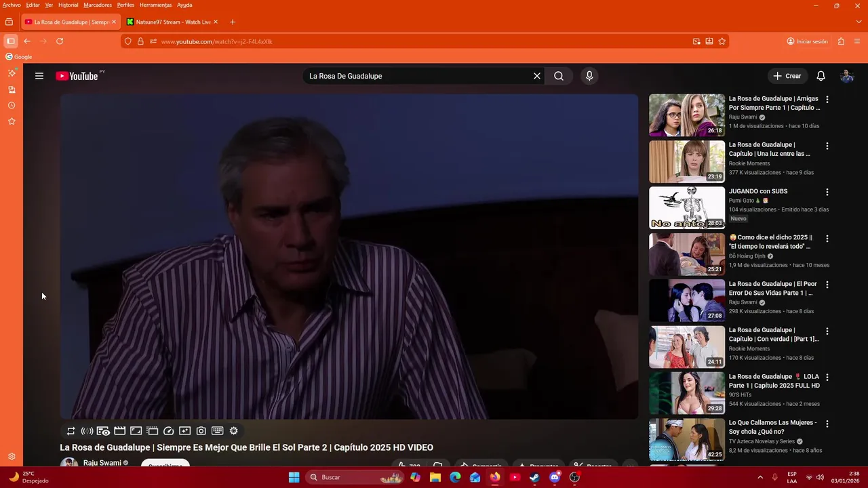The width and height of the screenshot is (868, 488).
Task: Close the La Rosa de Guadalupe tab
Action: (114, 22)
